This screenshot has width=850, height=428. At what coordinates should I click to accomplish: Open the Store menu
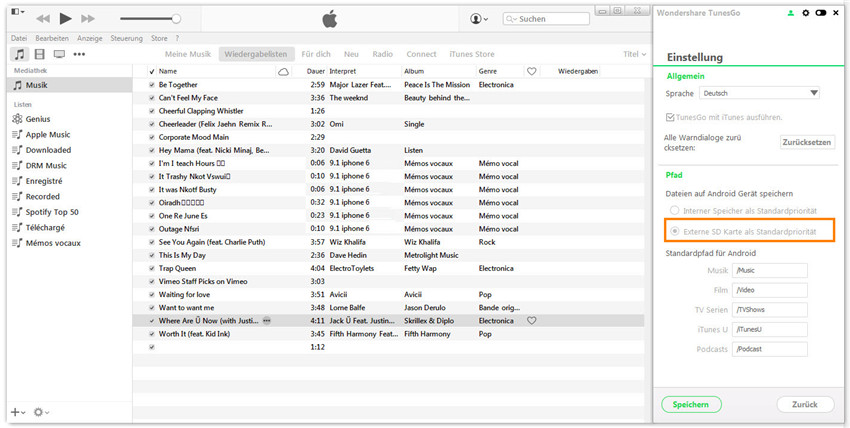click(159, 38)
